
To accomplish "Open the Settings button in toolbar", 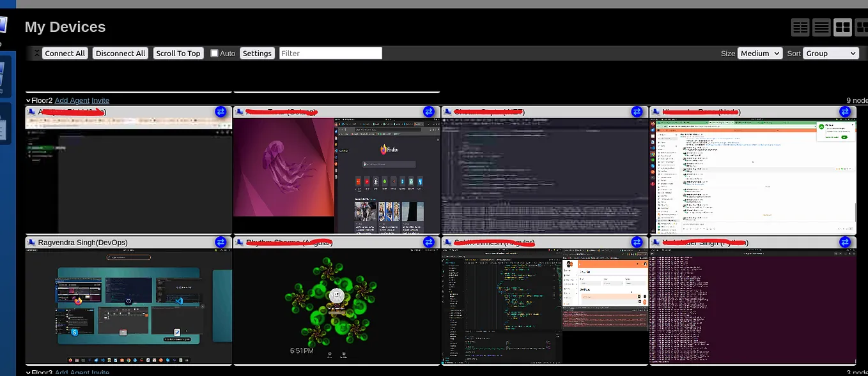I will pyautogui.click(x=257, y=54).
